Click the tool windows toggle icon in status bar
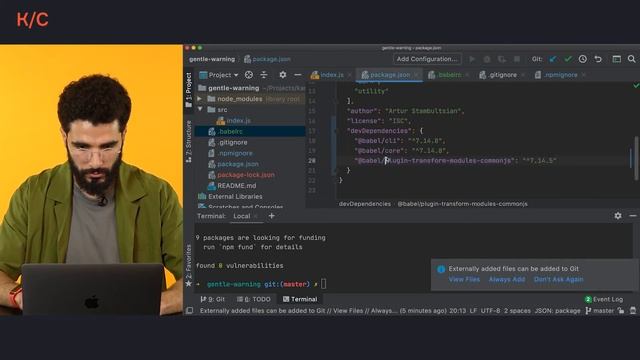640x360 pixels. tap(189, 311)
